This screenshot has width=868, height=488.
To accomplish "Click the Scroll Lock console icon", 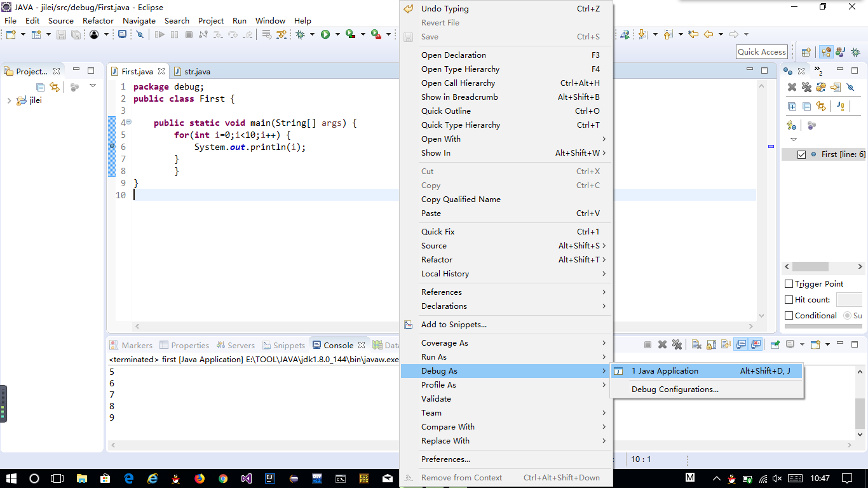I will click(x=711, y=344).
